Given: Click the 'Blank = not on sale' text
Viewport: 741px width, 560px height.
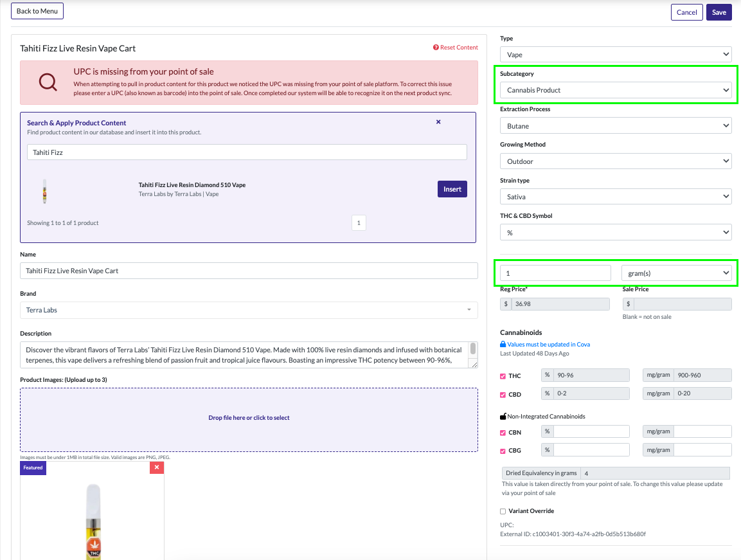Looking at the screenshot, I should pos(647,317).
